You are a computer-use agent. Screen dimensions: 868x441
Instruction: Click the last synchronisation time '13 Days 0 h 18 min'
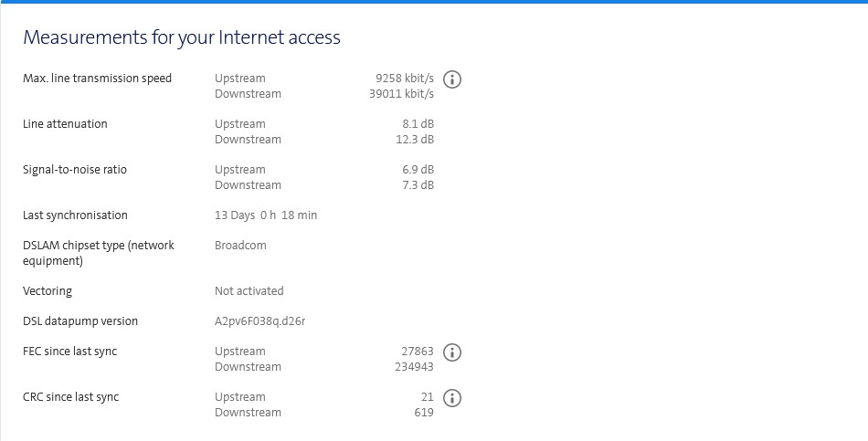coord(266,215)
